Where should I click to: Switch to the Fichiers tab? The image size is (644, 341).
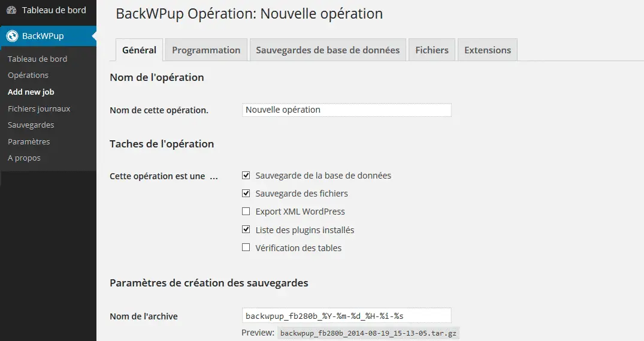(x=432, y=50)
